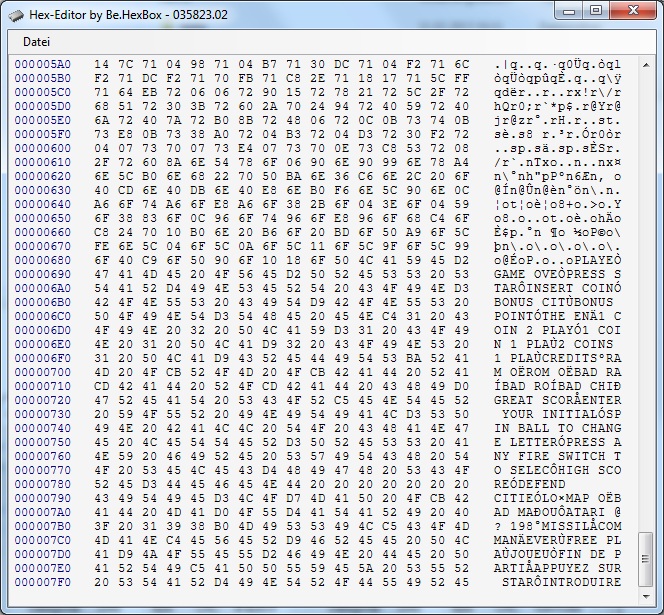Close the Hex-Editor window
Image resolution: width=664 pixels, height=615 pixels.
pyautogui.click(x=633, y=11)
